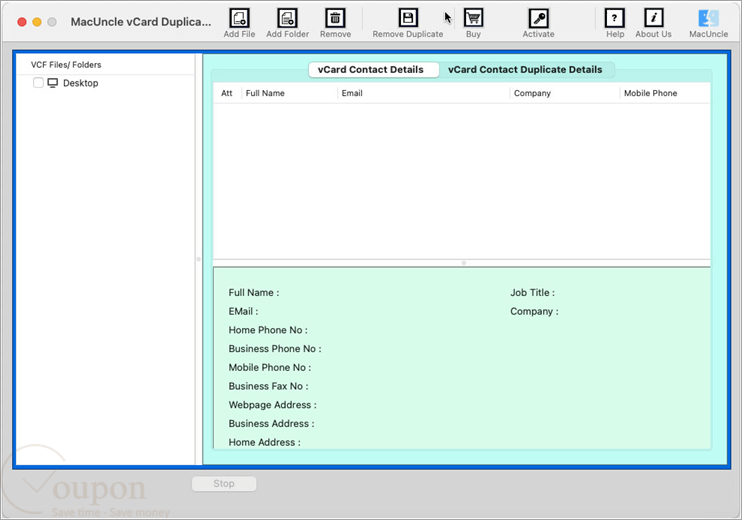Click the Home Phone No : label
Viewport: 742px width, 520px height.
click(268, 330)
